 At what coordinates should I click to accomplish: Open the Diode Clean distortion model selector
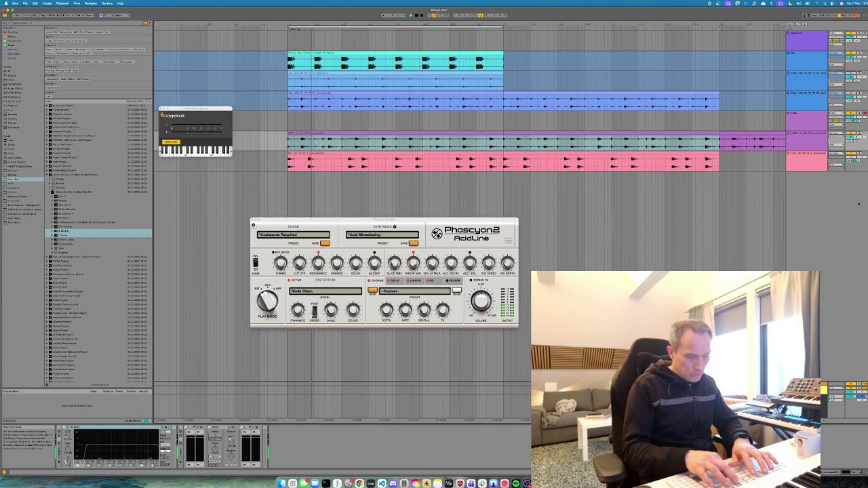click(325, 291)
